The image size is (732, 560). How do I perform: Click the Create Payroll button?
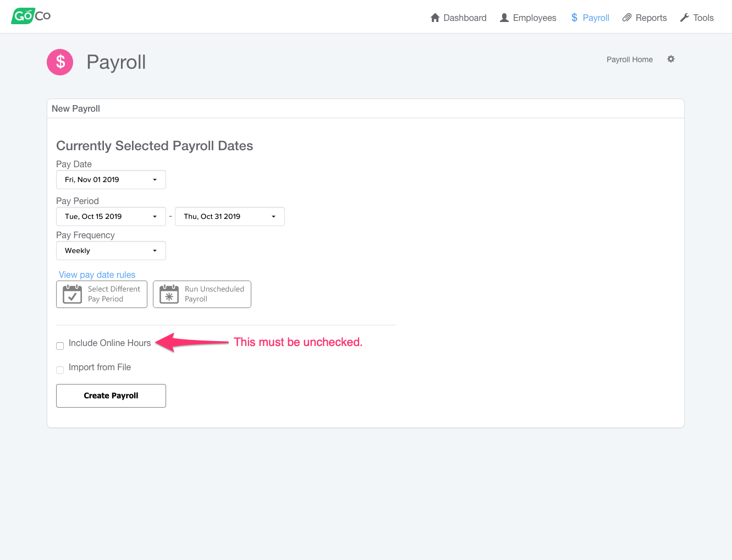click(111, 396)
